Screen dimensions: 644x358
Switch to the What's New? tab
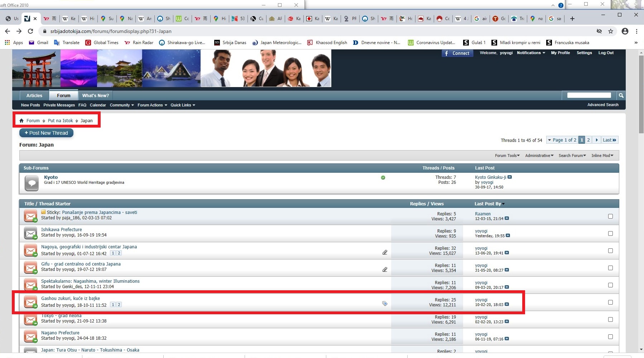tap(96, 96)
